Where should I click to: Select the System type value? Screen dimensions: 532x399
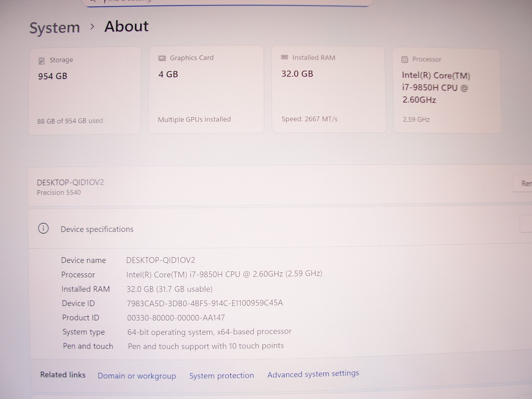tap(209, 332)
